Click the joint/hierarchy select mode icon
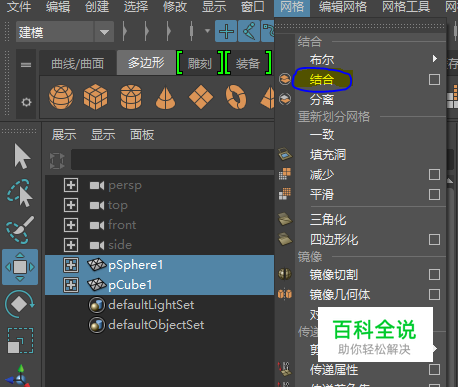 coord(249,31)
